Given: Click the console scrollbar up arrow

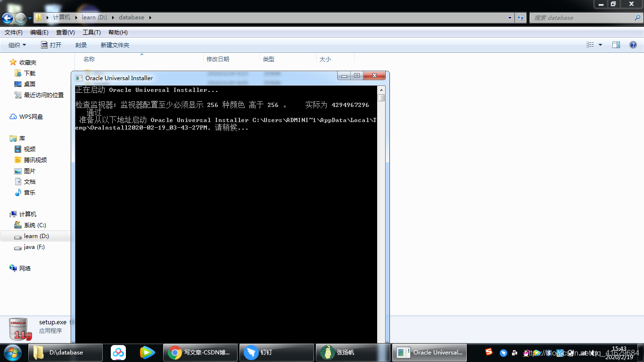Looking at the screenshot, I should [x=381, y=90].
